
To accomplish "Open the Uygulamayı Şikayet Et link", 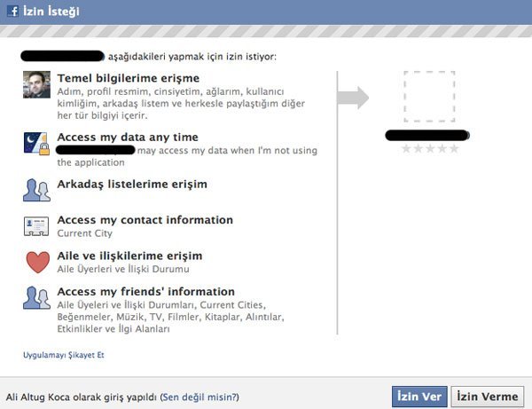I will pyautogui.click(x=64, y=355).
